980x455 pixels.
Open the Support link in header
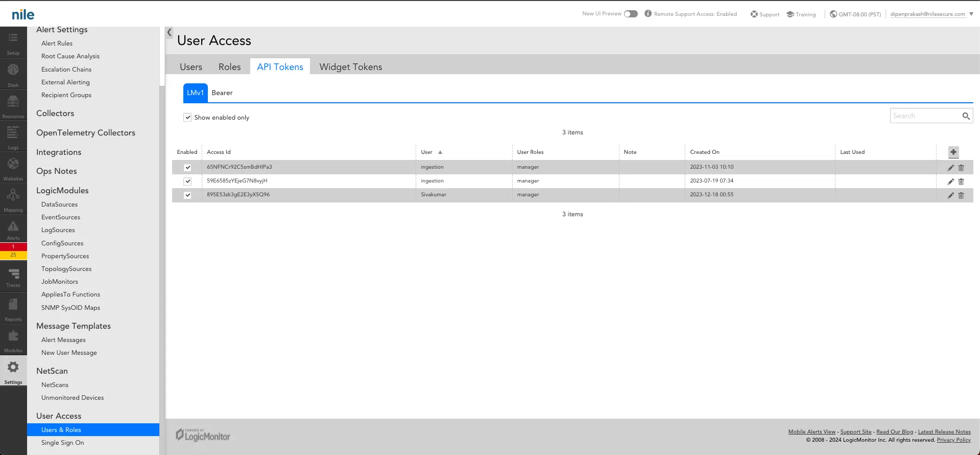click(765, 14)
